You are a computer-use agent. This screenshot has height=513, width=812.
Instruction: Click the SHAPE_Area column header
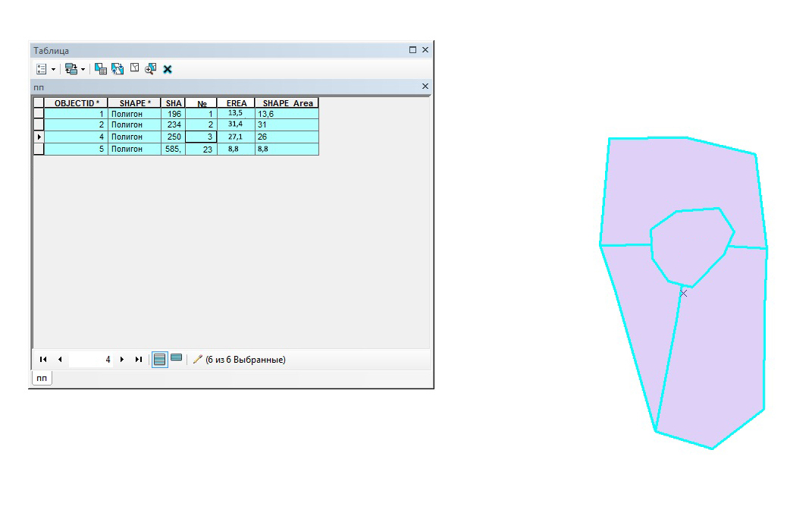pyautogui.click(x=287, y=103)
